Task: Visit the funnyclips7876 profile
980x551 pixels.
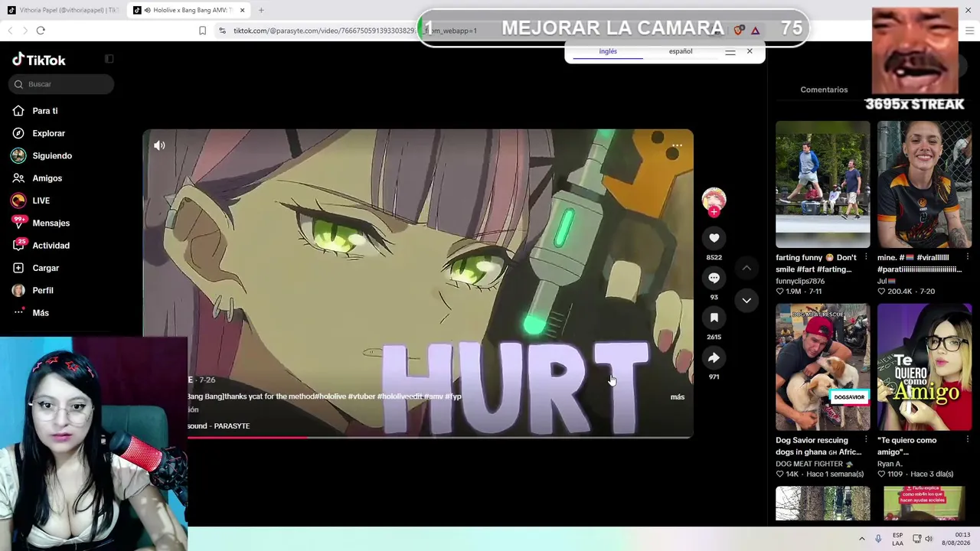Action: pos(800,281)
